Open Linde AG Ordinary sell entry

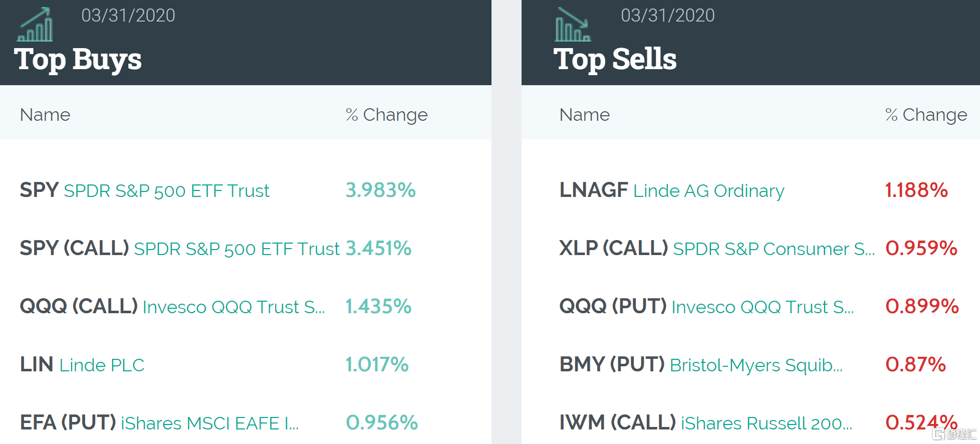671,191
